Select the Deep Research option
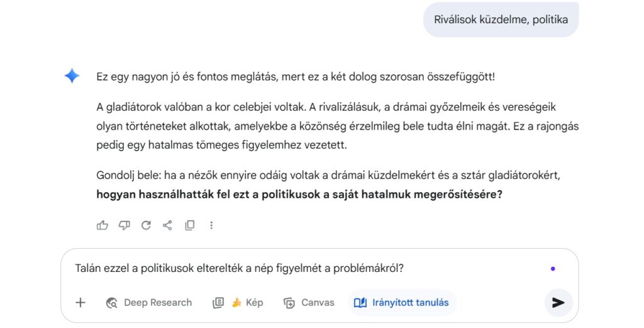The height and width of the screenshot is (328, 644). coord(149,303)
